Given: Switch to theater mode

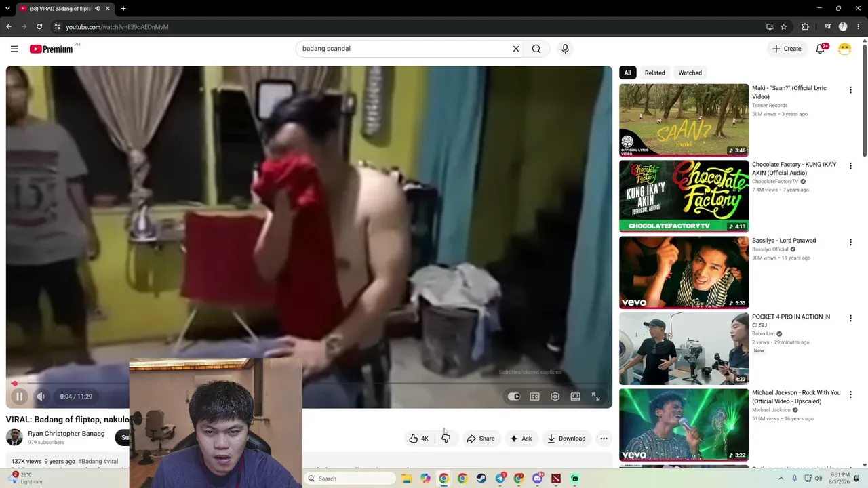Looking at the screenshot, I should click(x=575, y=396).
